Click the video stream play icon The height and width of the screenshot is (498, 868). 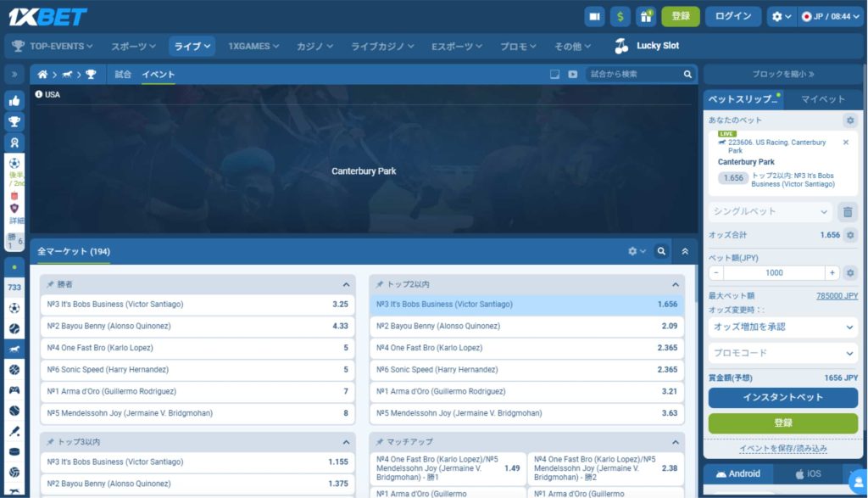573,74
